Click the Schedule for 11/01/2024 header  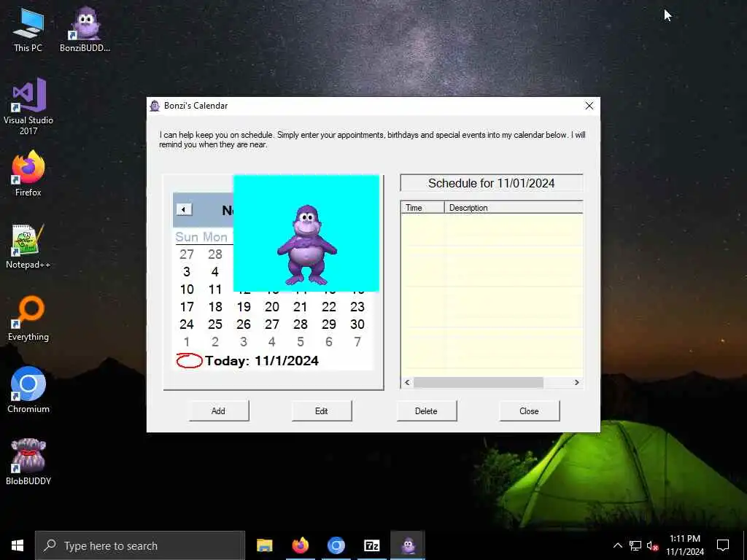pos(492,183)
